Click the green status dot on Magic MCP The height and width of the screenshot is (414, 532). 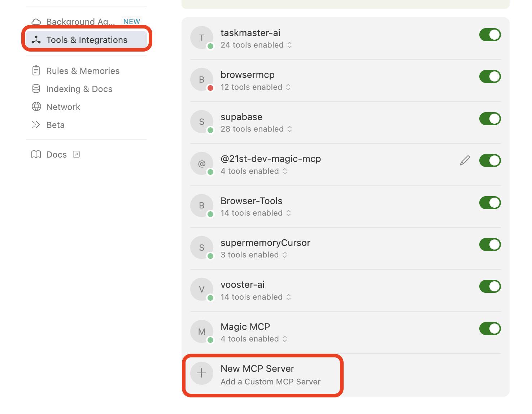[x=210, y=340]
